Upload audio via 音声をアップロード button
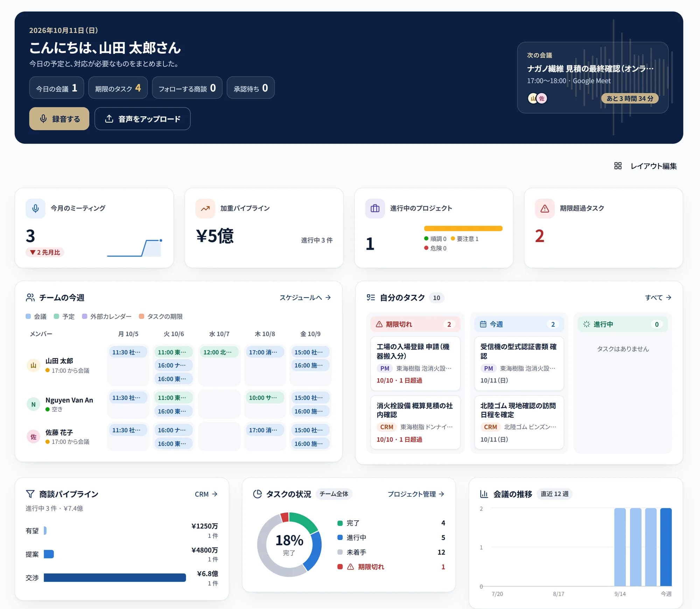 pyautogui.click(x=142, y=119)
